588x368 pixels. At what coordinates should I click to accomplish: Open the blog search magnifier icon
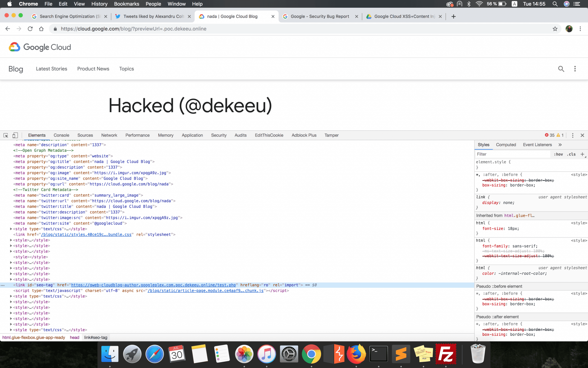[x=561, y=69]
